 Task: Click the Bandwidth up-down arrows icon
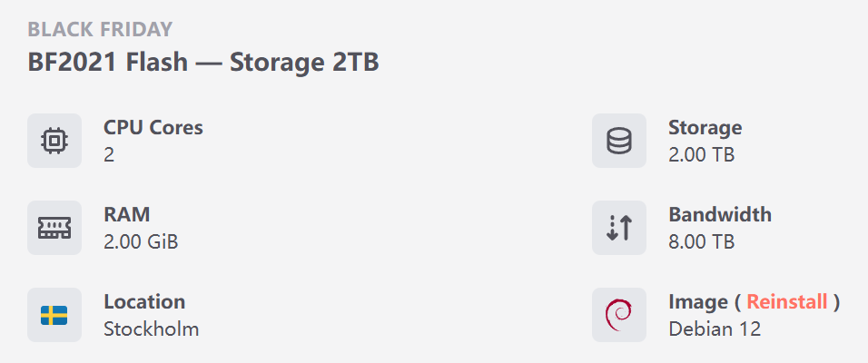[619, 228]
